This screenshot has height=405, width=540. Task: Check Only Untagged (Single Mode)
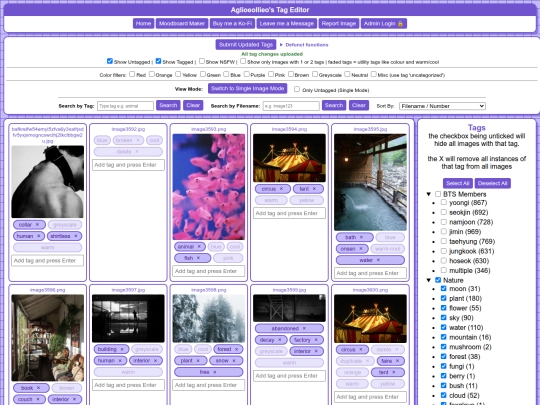tap(297, 89)
